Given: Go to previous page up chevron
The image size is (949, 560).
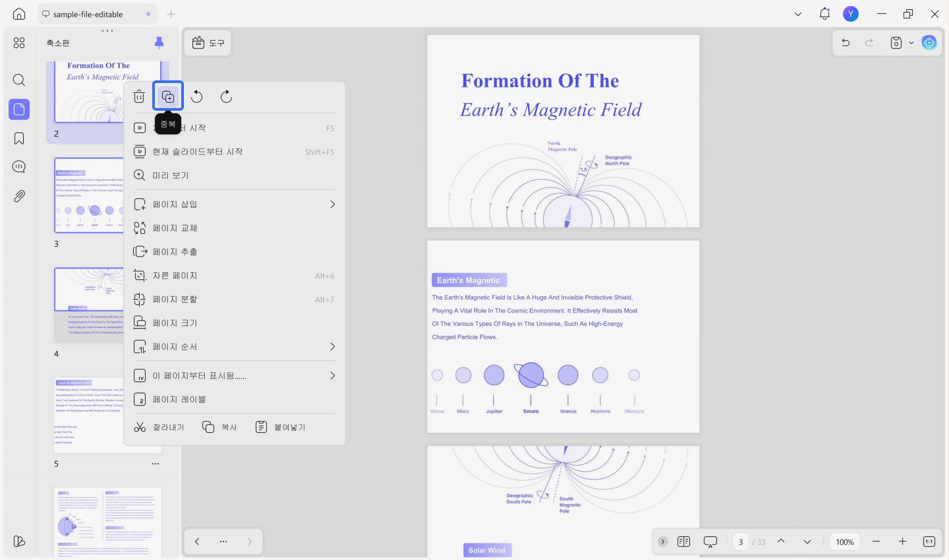Looking at the screenshot, I should coord(781,541).
